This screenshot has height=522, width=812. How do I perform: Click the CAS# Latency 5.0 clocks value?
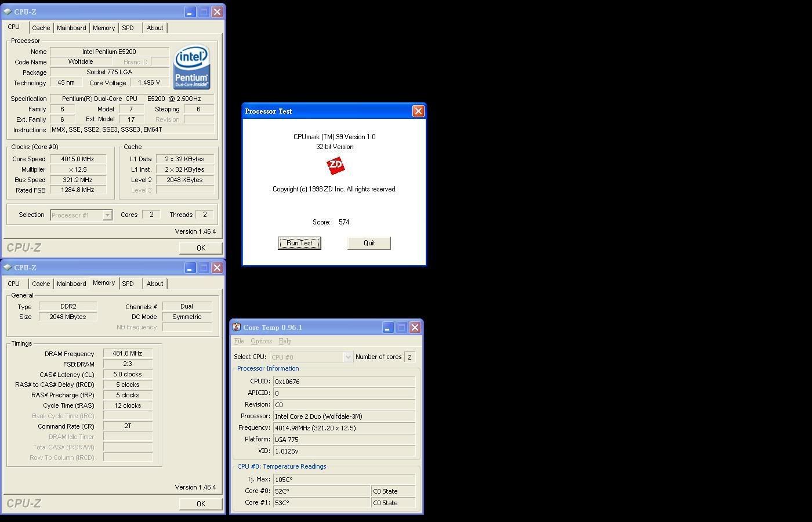pyautogui.click(x=128, y=374)
